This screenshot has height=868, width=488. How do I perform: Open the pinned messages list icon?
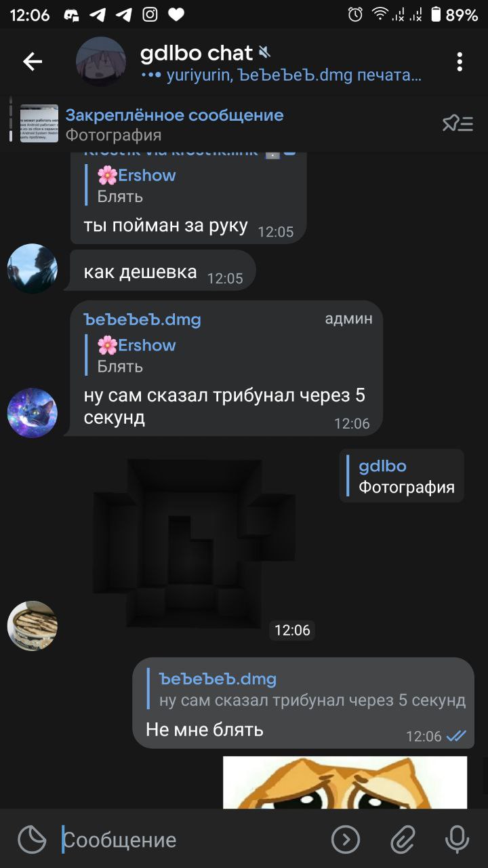click(457, 123)
